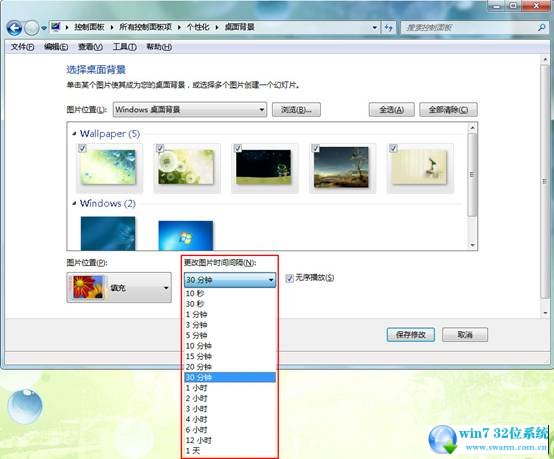This screenshot has height=459, width=554.
Task: Toggle the 无序播放(S) shuffle checkbox
Action: 290,278
